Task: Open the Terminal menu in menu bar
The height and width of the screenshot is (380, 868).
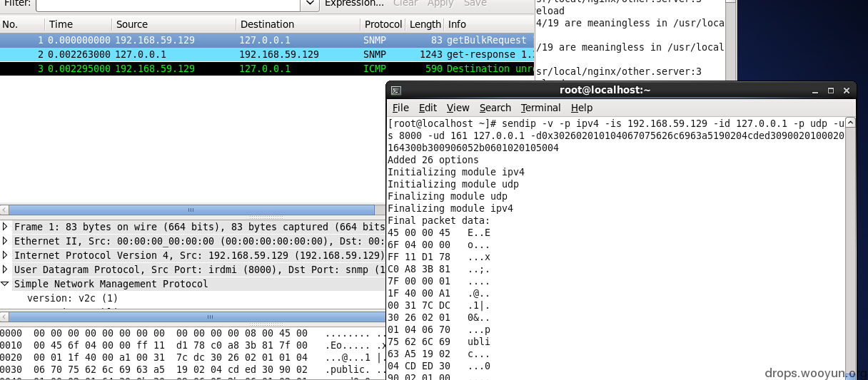Action: 540,108
